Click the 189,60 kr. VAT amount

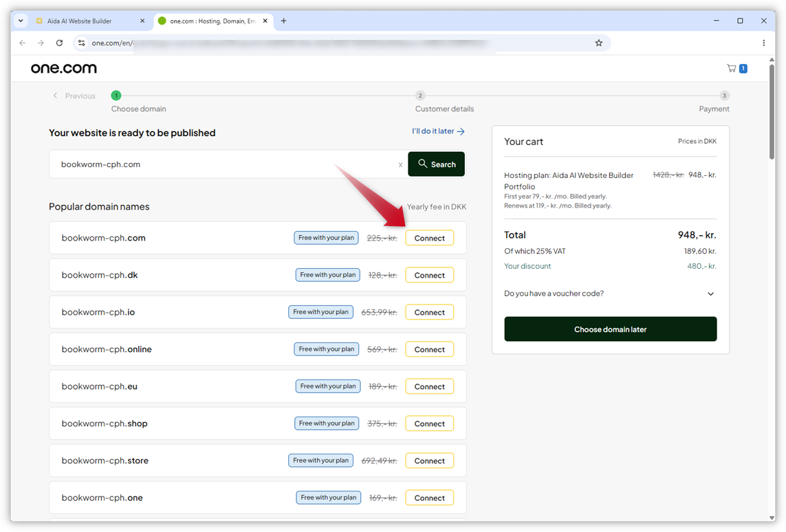click(700, 251)
